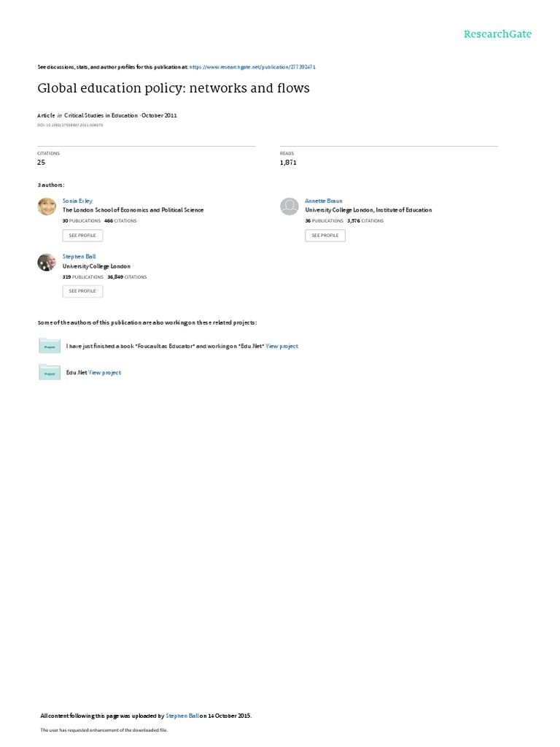Open View project link for Foucault book
560x747 pixels.
coord(281,347)
